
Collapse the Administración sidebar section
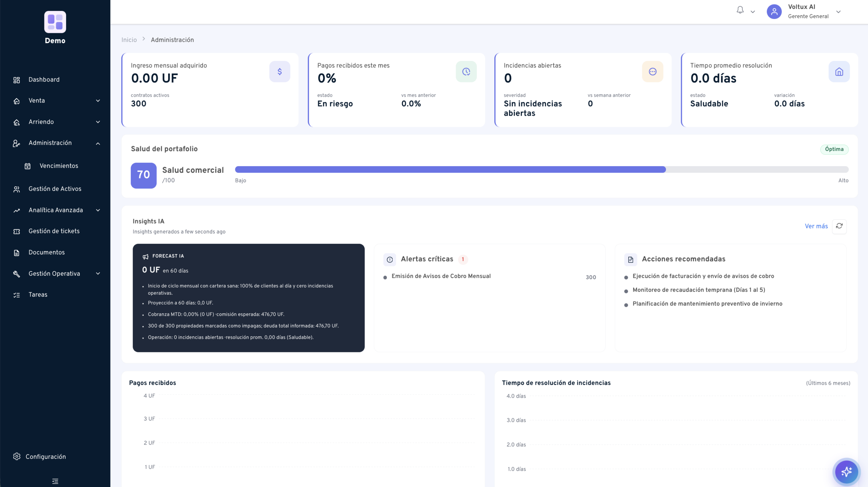point(55,143)
